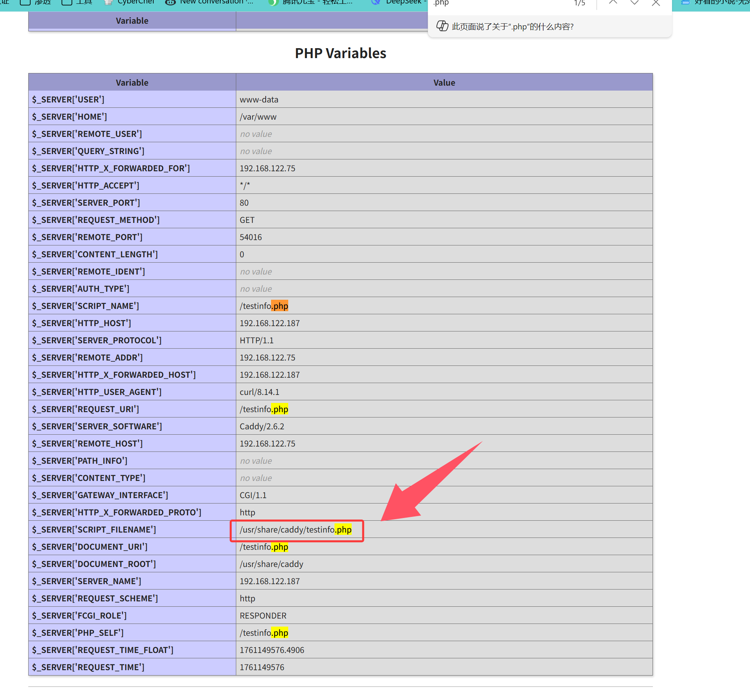Go to previous find result
This screenshot has height=700, width=750.
point(613,3)
